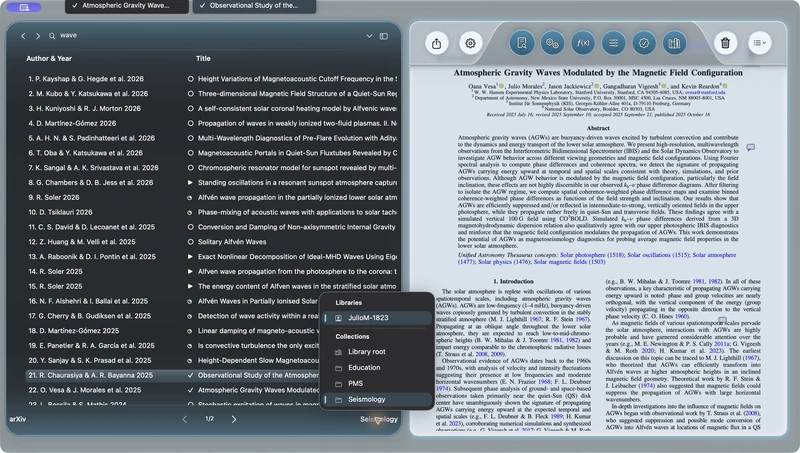Open the bar chart statistics tool

[674, 43]
